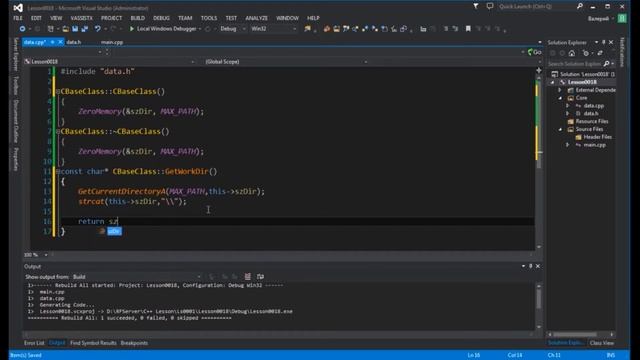640x360 pixels.
Task: Select the Header Files folder
Action: pos(597,137)
